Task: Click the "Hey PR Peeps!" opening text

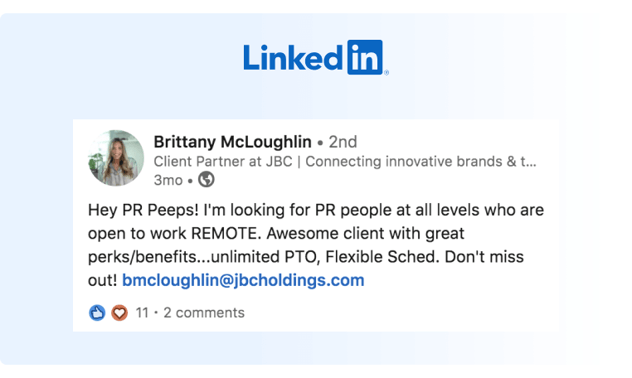Action: click(x=143, y=210)
